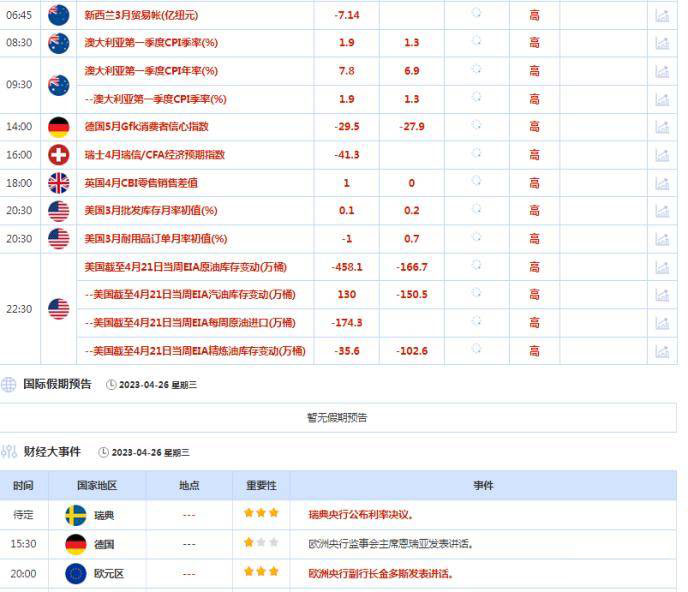Click previous value -458.1

click(347, 267)
